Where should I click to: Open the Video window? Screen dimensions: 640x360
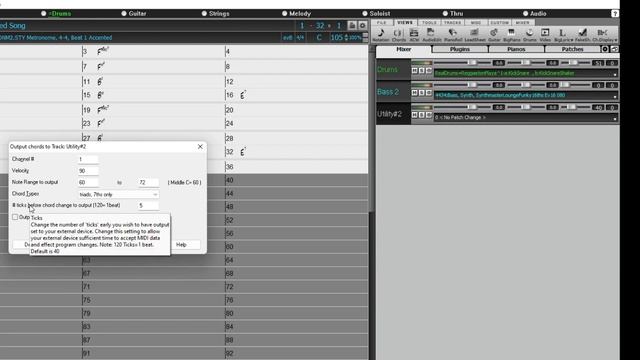[x=545, y=35]
